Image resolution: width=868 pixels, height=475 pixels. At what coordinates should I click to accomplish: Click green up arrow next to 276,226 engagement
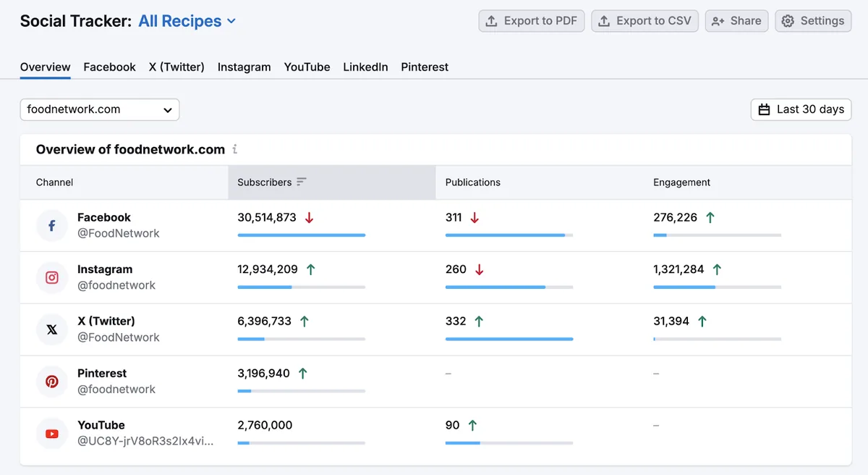click(710, 217)
